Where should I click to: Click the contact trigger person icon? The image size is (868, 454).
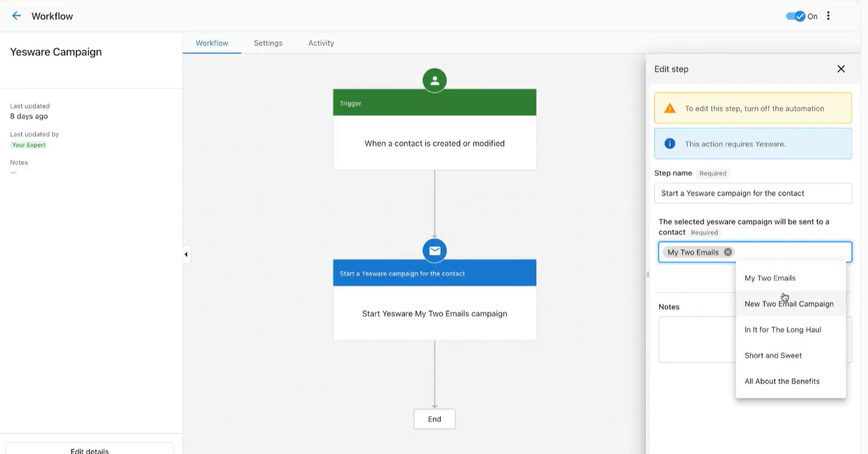coord(435,80)
